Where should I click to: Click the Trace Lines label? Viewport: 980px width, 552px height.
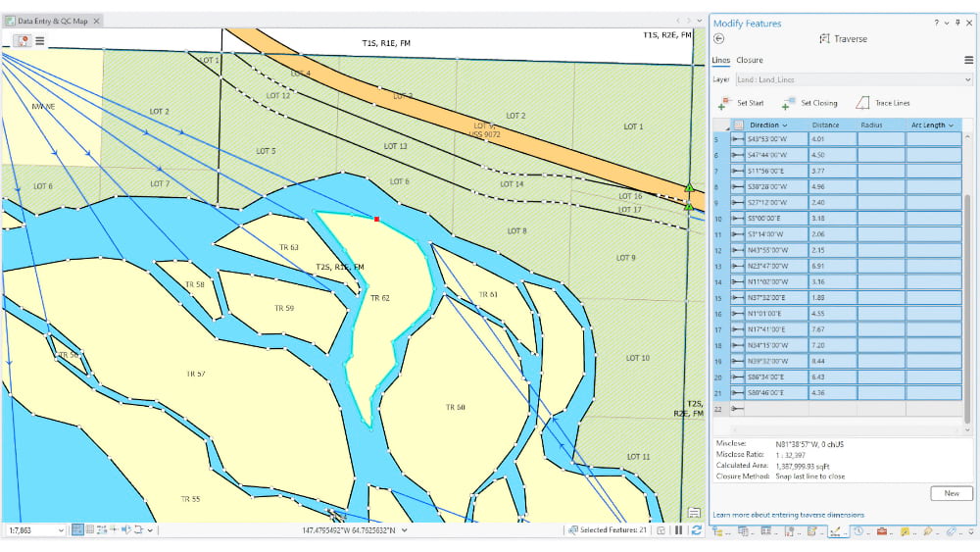893,103
